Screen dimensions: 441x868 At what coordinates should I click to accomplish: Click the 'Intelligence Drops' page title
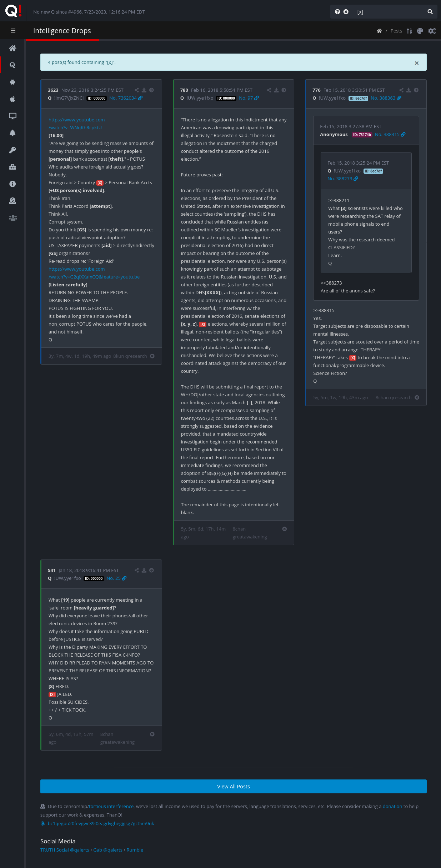point(62,31)
